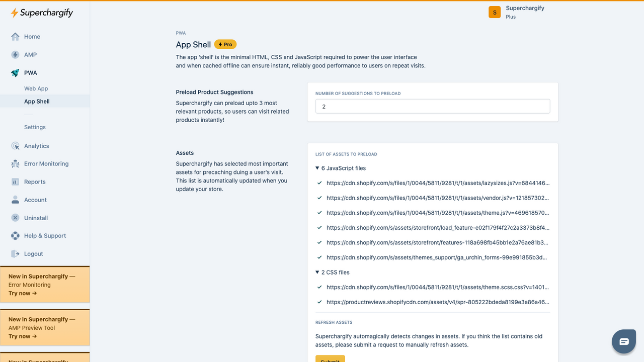Click the Account person icon
The height and width of the screenshot is (362, 644).
(15, 200)
